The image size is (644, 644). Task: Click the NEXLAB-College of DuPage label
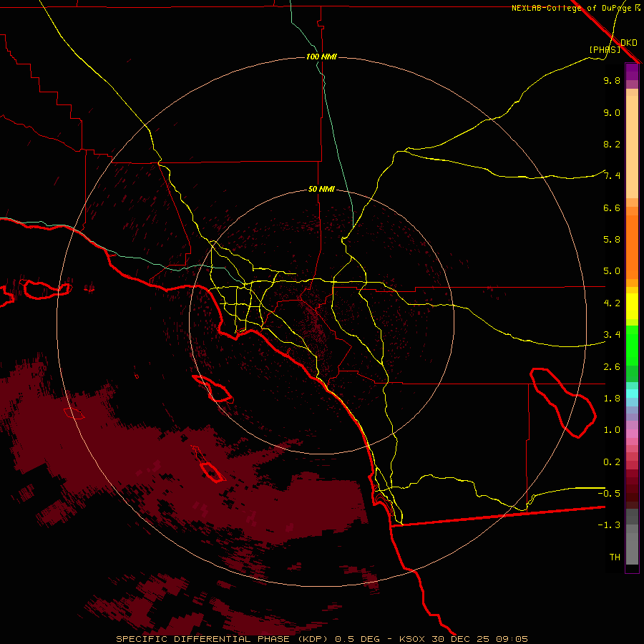coord(572,8)
